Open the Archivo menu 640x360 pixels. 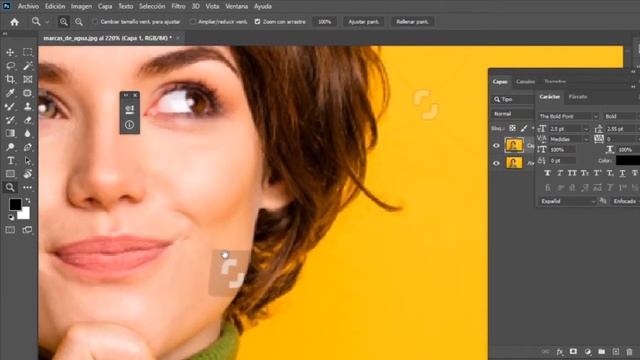[x=28, y=7]
